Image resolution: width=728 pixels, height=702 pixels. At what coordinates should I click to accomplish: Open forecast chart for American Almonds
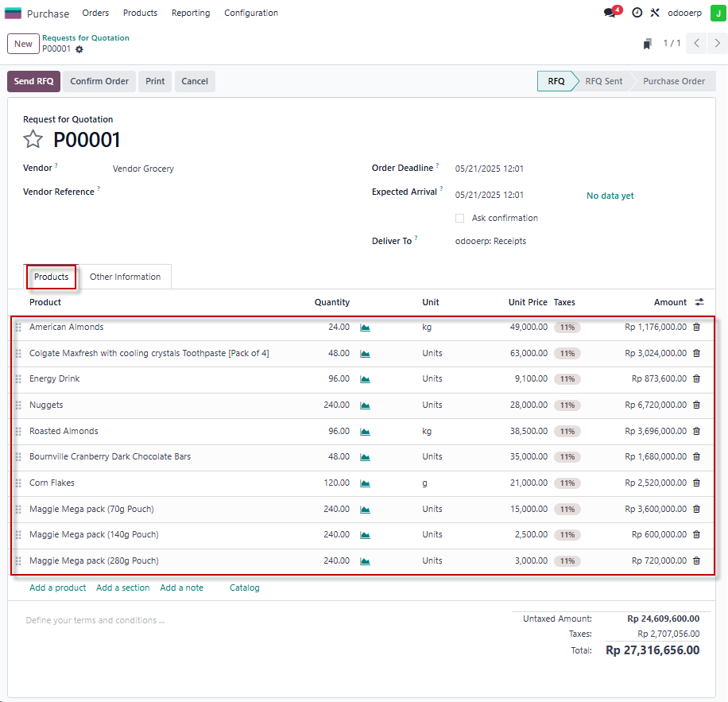pos(366,328)
